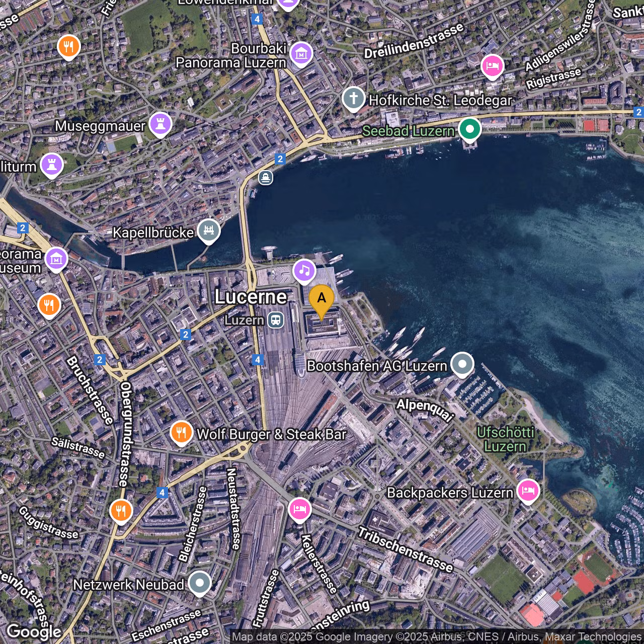This screenshot has height=644, width=644.
Task: Select the hotel marker near Adligenswilerstrasse
Action: tap(492, 66)
